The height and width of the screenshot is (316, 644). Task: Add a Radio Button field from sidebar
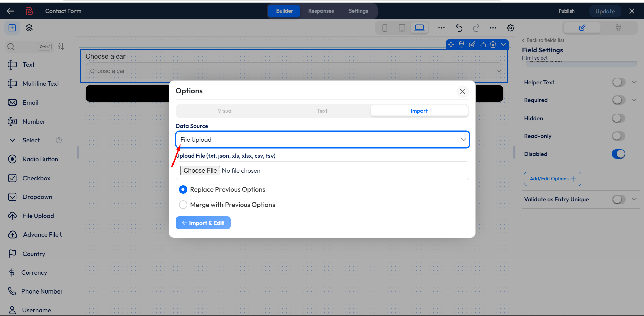coord(40,159)
